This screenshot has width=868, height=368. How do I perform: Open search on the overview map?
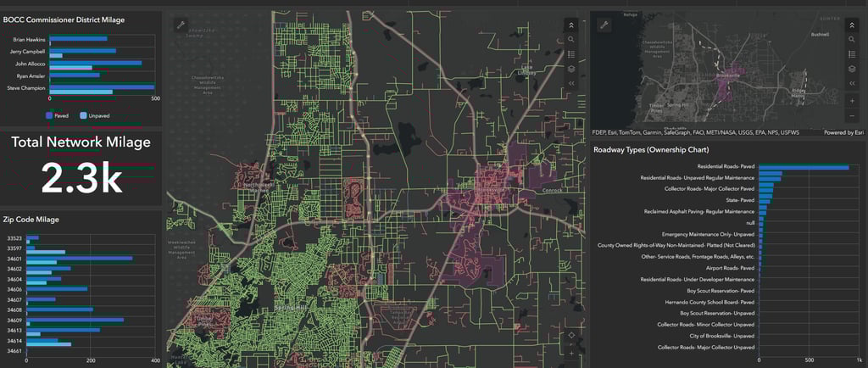(852, 40)
